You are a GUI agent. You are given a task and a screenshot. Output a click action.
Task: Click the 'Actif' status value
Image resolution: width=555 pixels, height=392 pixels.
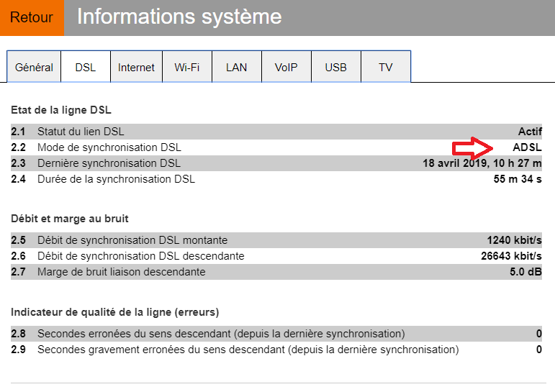(530, 132)
